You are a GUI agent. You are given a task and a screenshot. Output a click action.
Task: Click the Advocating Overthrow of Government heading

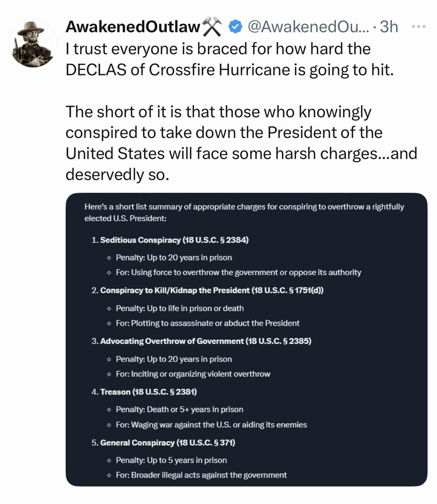pyautogui.click(x=205, y=341)
